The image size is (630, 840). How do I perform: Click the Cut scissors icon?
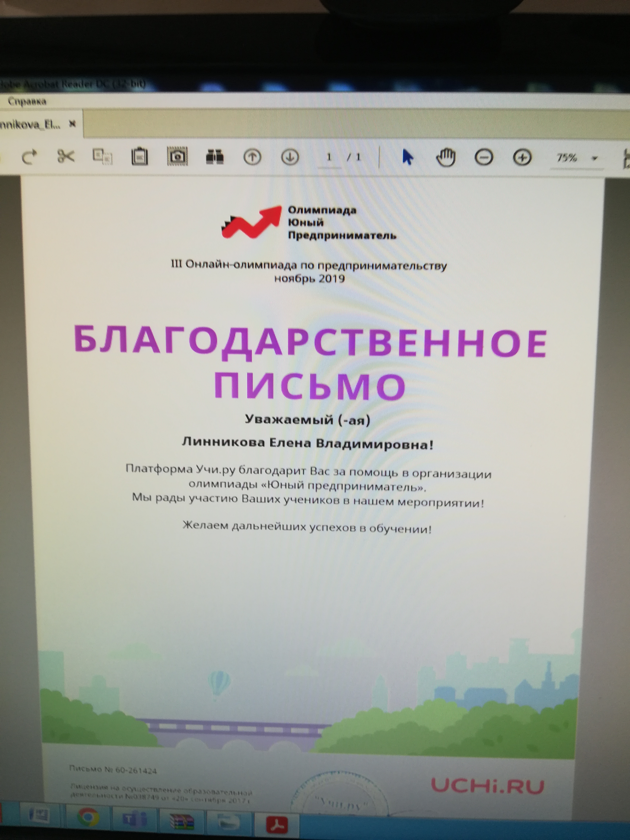tap(66, 156)
